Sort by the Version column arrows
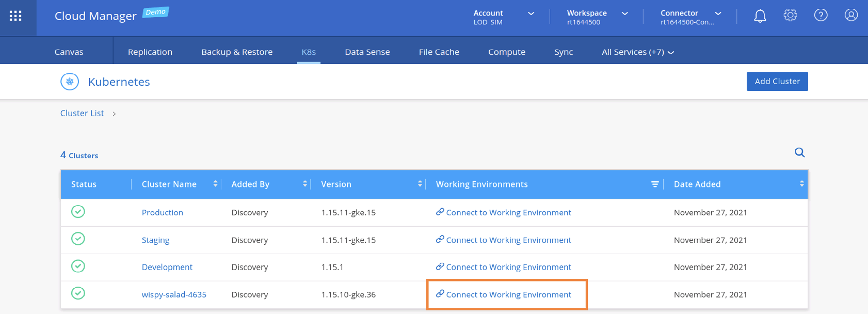Image resolution: width=868 pixels, height=314 pixels. 420,184
